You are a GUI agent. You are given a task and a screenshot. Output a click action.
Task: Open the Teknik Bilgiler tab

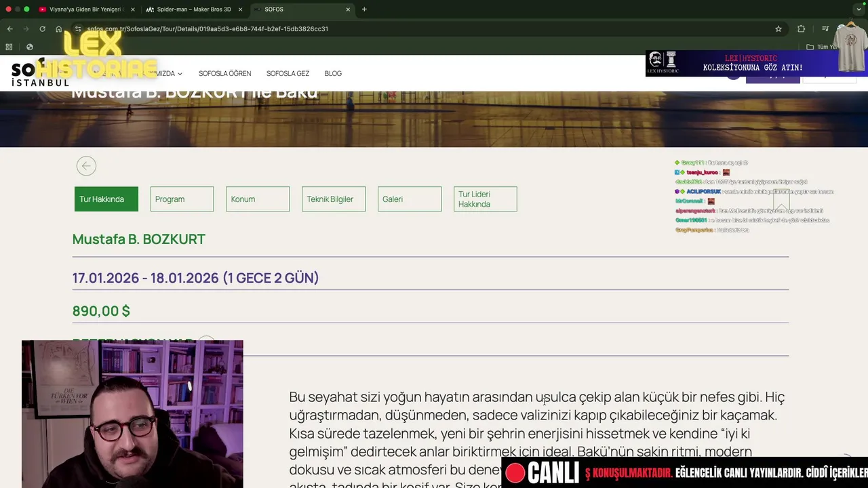click(x=334, y=199)
